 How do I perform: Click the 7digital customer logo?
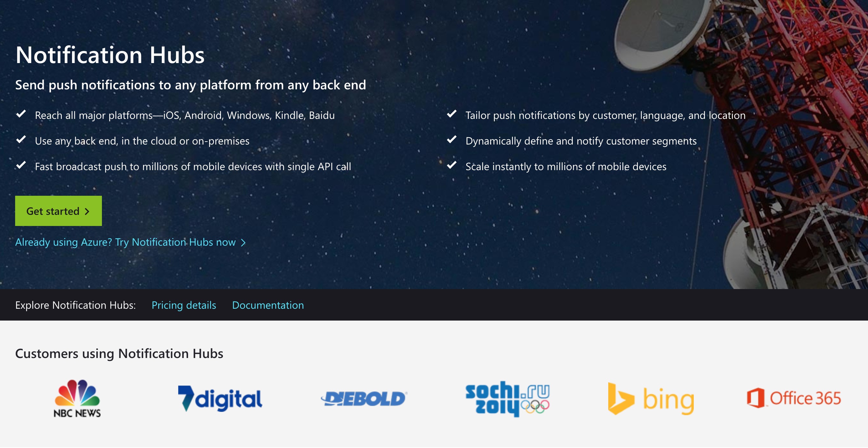[220, 399]
